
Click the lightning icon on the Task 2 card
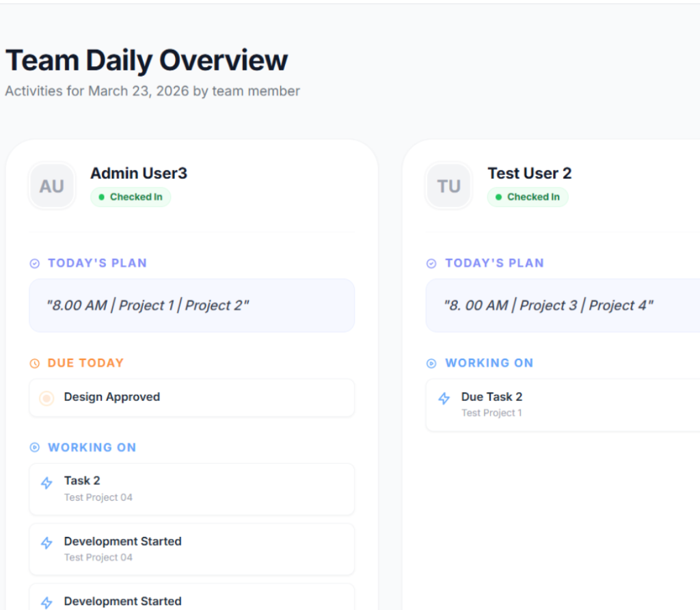click(46, 484)
